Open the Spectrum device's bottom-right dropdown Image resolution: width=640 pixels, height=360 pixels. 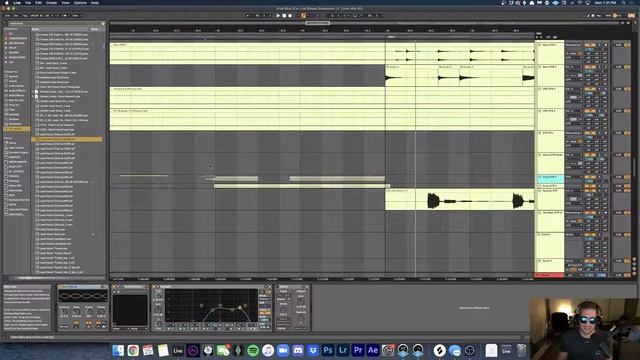click(x=139, y=328)
